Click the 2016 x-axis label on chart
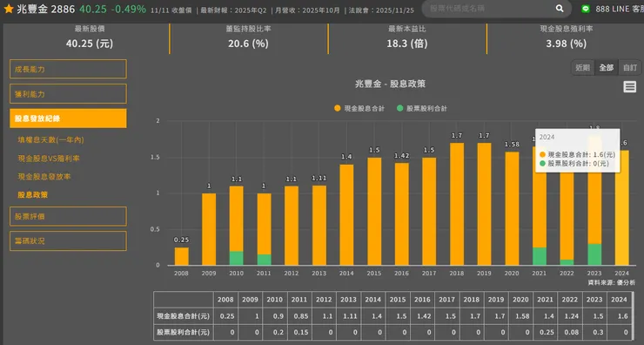644x345 pixels. 401,273
